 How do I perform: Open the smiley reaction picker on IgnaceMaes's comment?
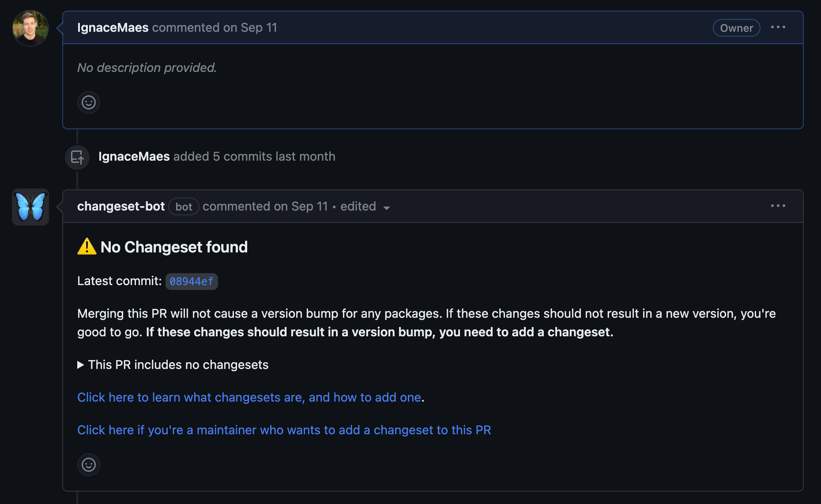pos(88,102)
